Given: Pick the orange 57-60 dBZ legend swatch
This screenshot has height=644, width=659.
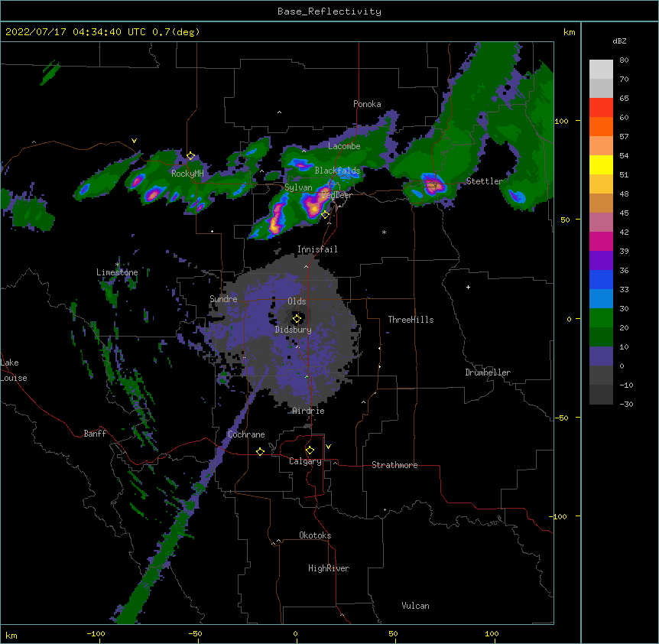Looking at the screenshot, I should (601, 126).
